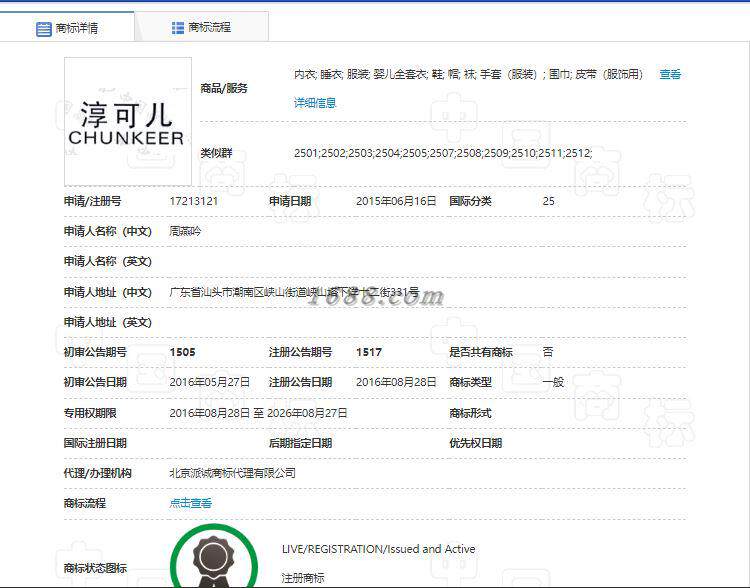Open the 详细信息 link

coord(315,103)
